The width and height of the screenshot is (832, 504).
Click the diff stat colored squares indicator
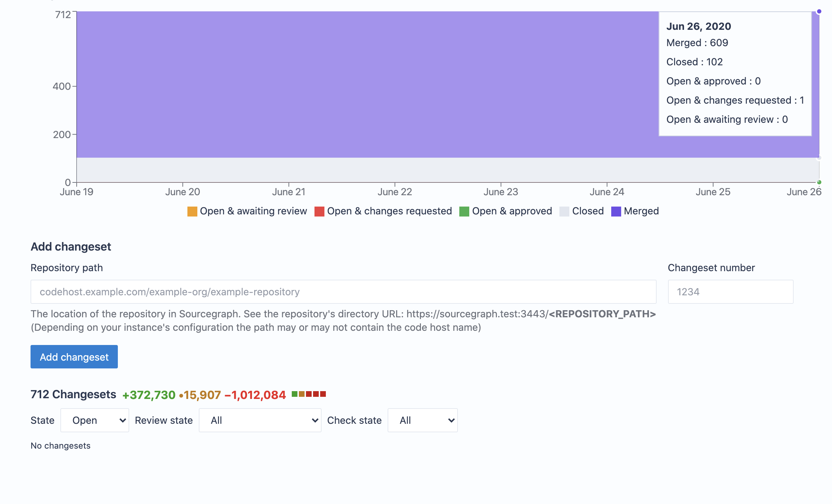308,394
